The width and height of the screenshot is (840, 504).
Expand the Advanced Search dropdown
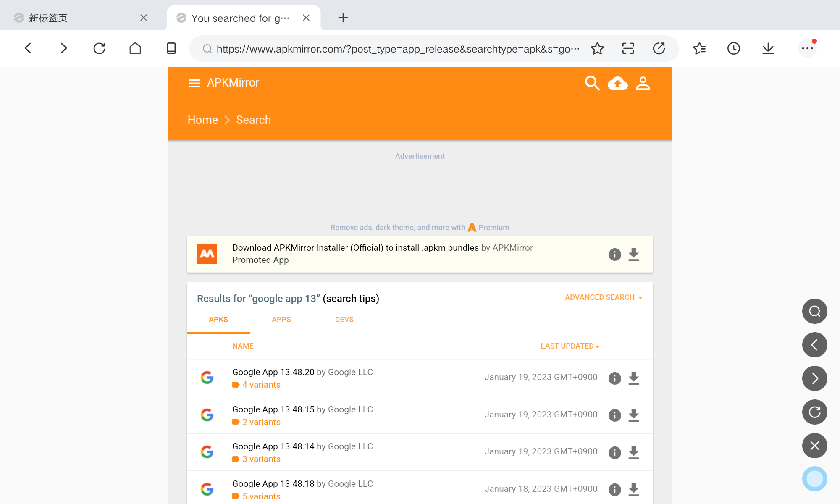tap(604, 297)
